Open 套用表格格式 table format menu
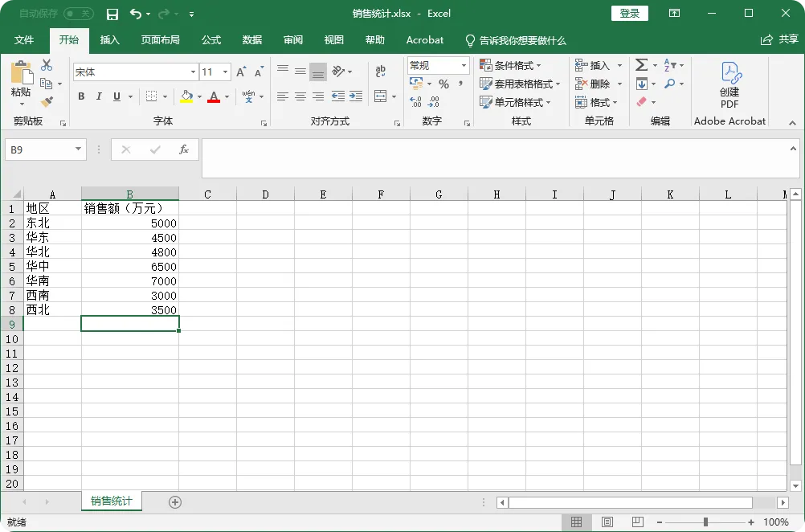The image size is (805, 532). tap(520, 84)
